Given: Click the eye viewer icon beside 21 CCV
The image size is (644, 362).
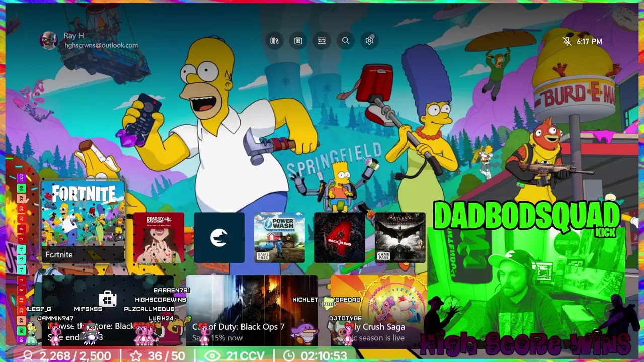Looking at the screenshot, I should click(212, 356).
